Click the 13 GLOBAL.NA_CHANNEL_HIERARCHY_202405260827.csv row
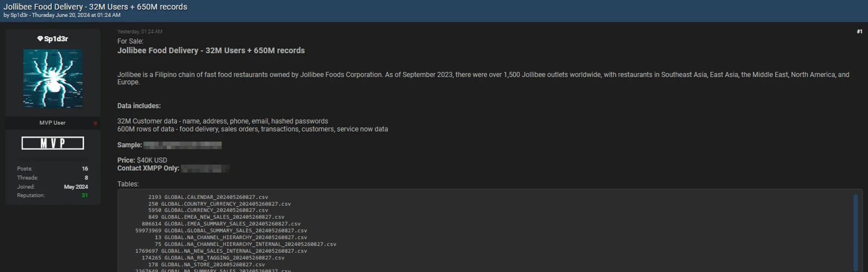 [231, 237]
